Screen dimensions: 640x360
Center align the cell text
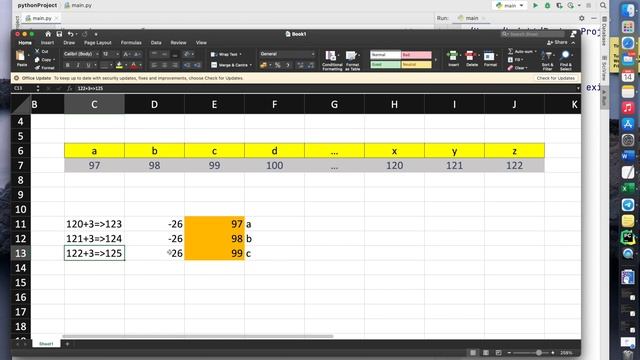coord(164,65)
